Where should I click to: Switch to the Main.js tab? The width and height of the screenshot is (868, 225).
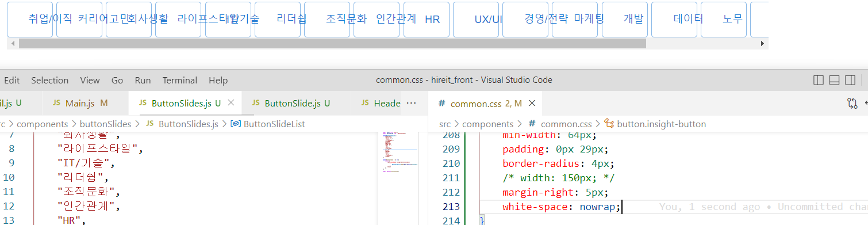tap(86, 104)
